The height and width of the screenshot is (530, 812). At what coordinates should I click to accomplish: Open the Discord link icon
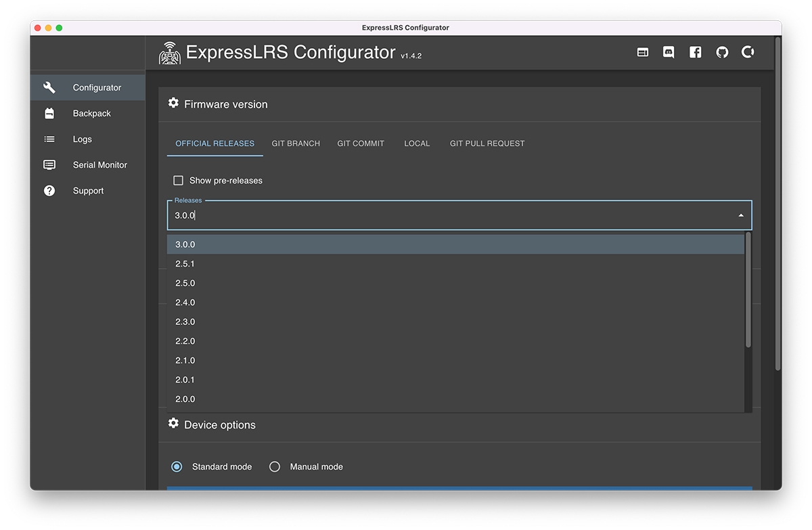coord(669,52)
